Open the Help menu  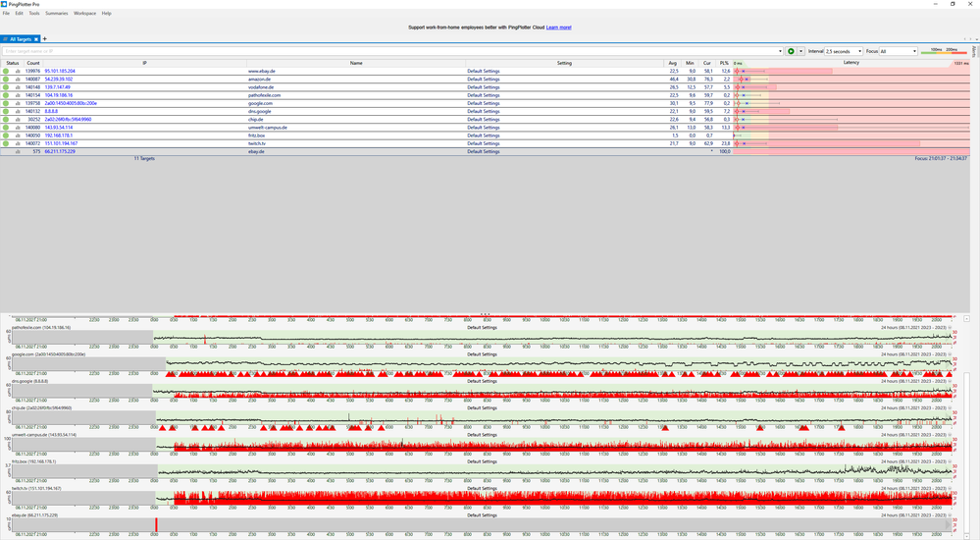click(x=106, y=13)
